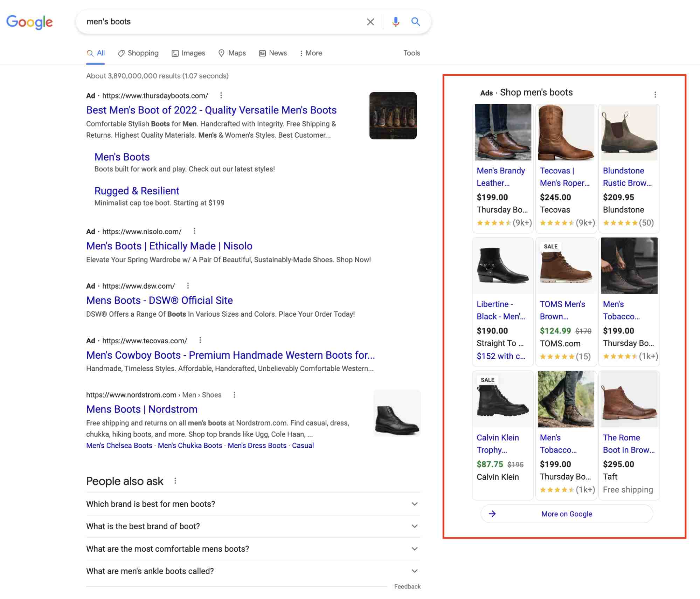The image size is (700, 599).
Task: Expand 'What are men's ankle boots called?'
Action: [414, 571]
